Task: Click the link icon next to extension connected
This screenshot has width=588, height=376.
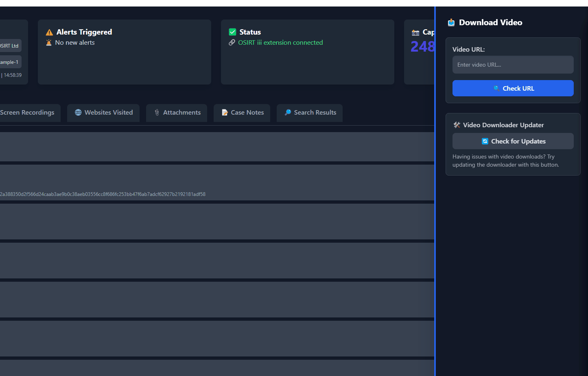Action: (x=232, y=42)
